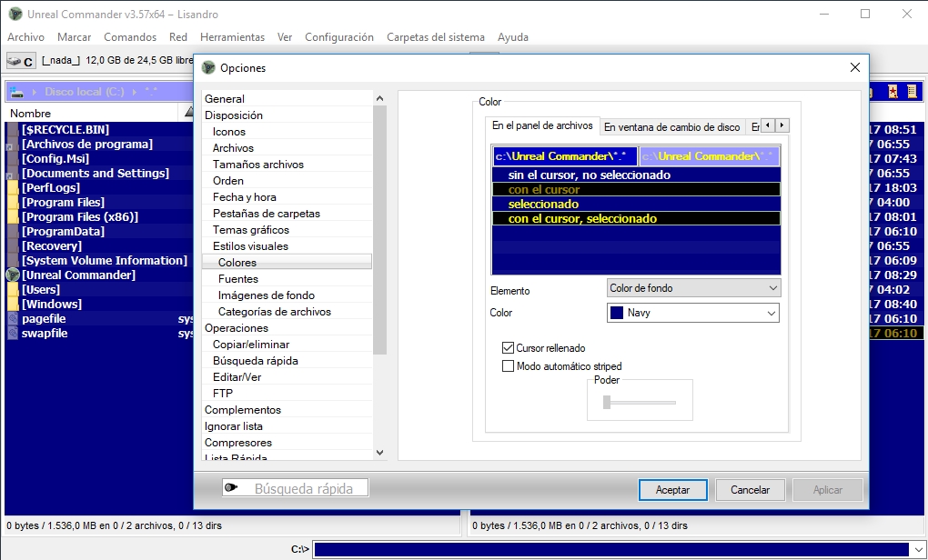
Task: Expand breadcrumb arrow after Disco local (C:)
Action: (x=135, y=92)
